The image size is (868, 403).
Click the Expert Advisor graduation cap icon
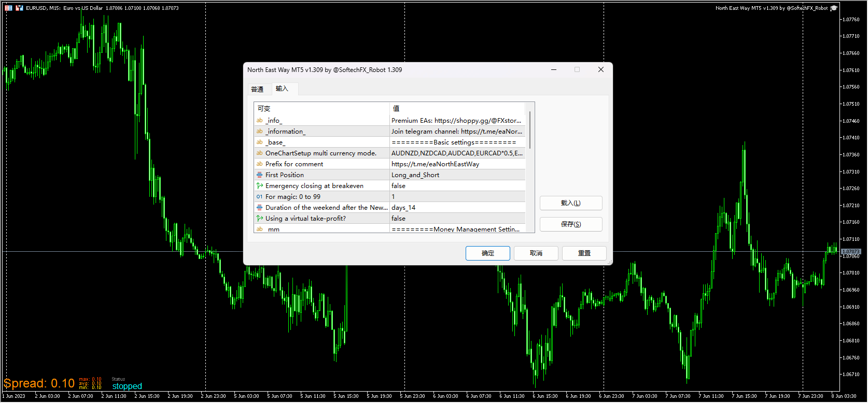[x=834, y=8]
